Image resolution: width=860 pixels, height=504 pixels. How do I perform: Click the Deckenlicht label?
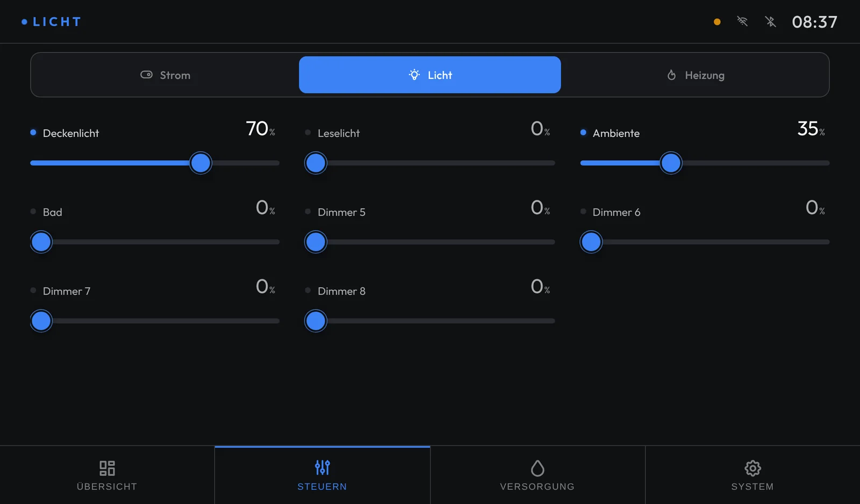tap(71, 133)
